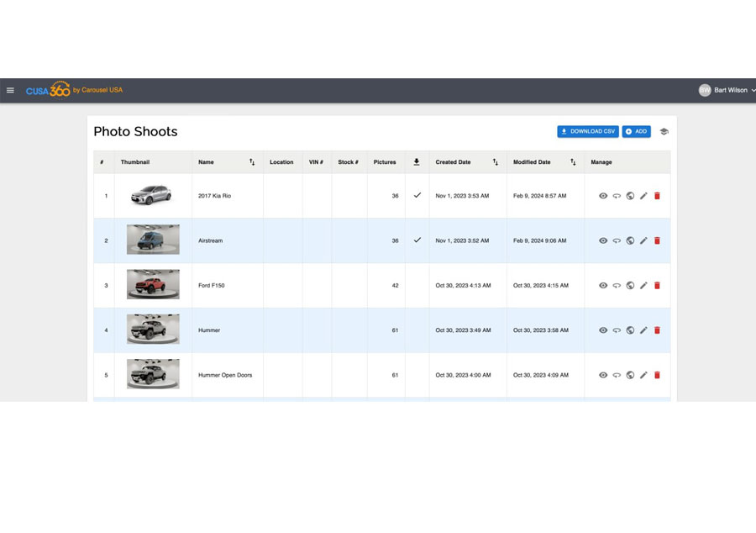Click the CUSA 360 logo

click(48, 91)
